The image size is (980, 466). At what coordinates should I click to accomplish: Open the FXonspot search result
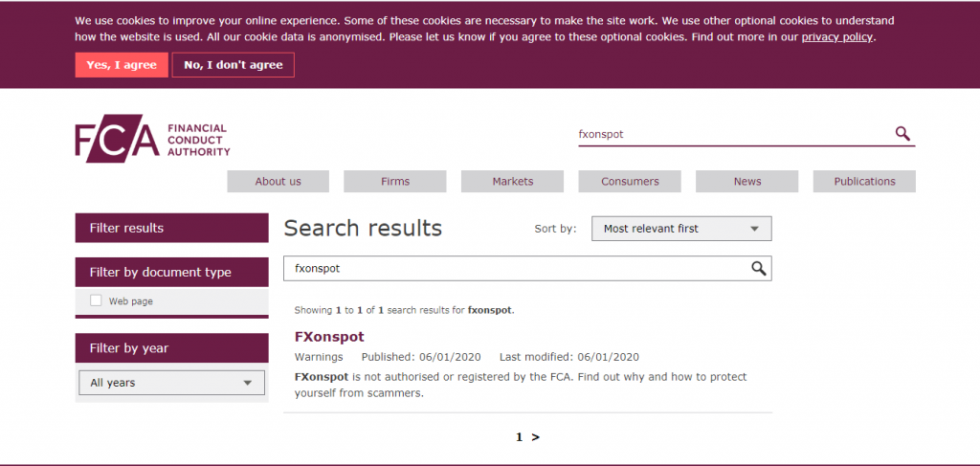tap(329, 337)
